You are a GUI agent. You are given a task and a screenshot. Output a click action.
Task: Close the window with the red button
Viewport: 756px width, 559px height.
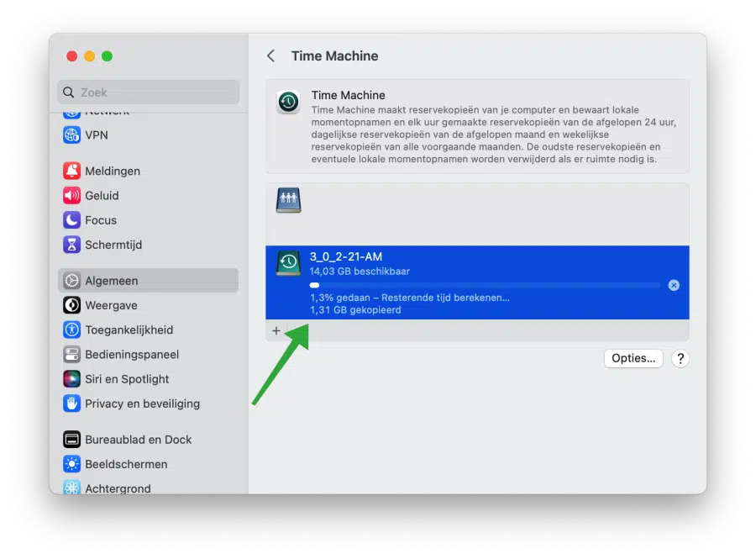coord(72,56)
